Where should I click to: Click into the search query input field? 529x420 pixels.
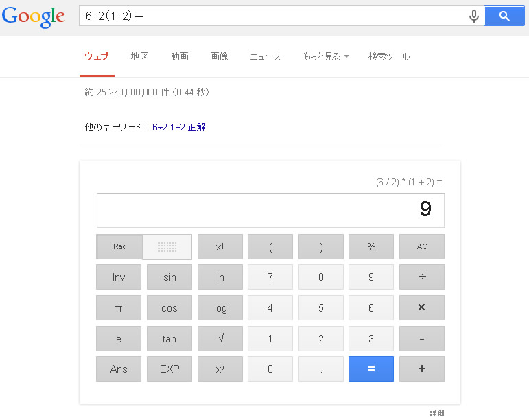(x=271, y=16)
